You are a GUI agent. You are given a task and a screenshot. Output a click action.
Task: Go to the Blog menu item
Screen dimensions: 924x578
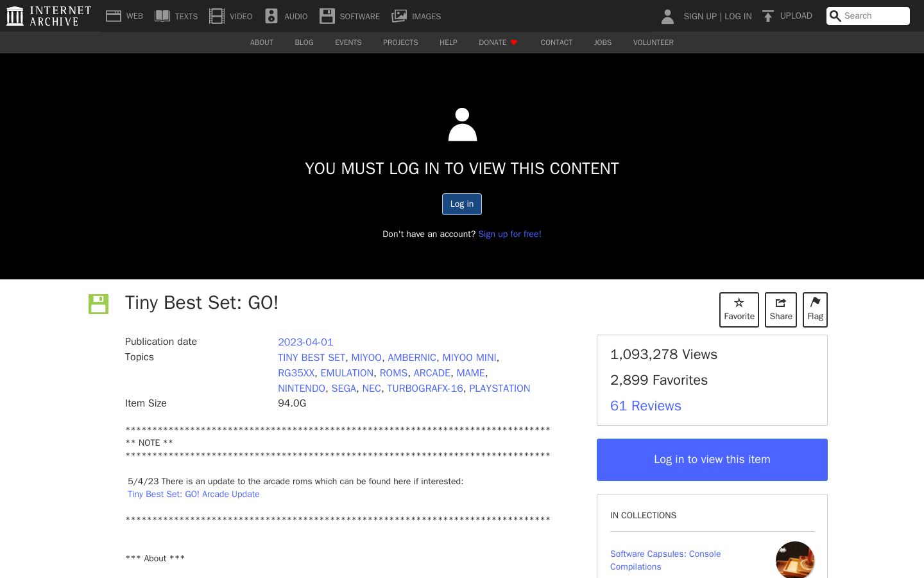coord(304,42)
